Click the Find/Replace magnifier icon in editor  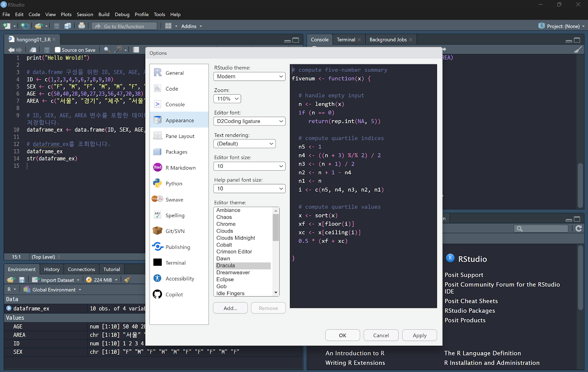[107, 50]
